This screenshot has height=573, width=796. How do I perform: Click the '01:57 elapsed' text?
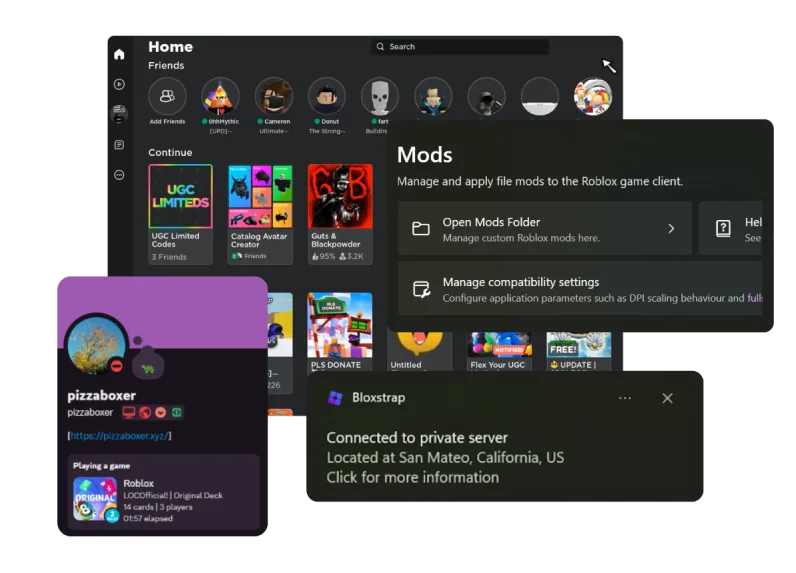click(148, 518)
